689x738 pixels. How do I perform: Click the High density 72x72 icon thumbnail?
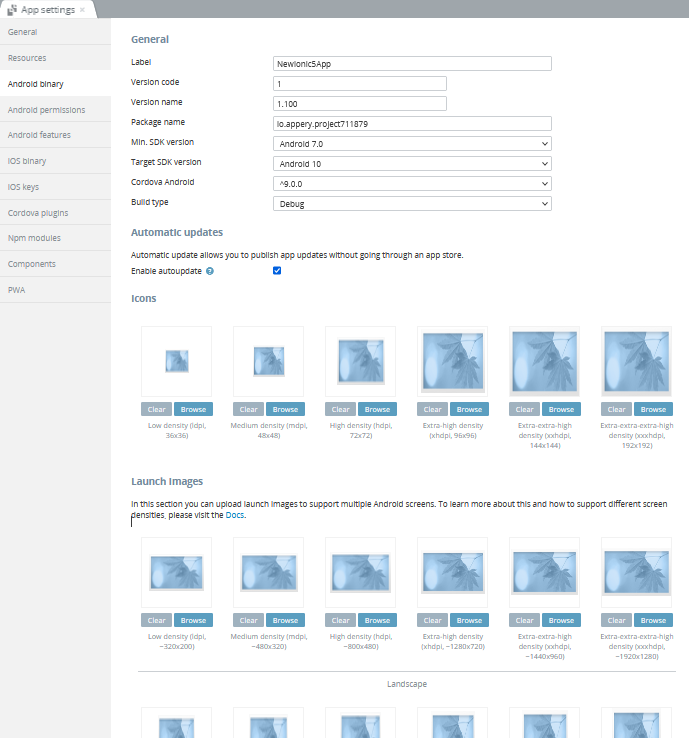(361, 361)
